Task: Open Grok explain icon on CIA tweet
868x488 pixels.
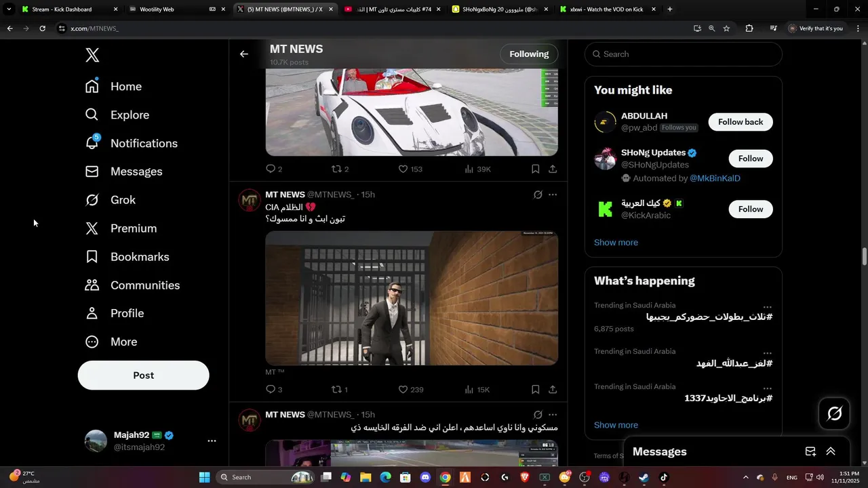Action: 538,195
